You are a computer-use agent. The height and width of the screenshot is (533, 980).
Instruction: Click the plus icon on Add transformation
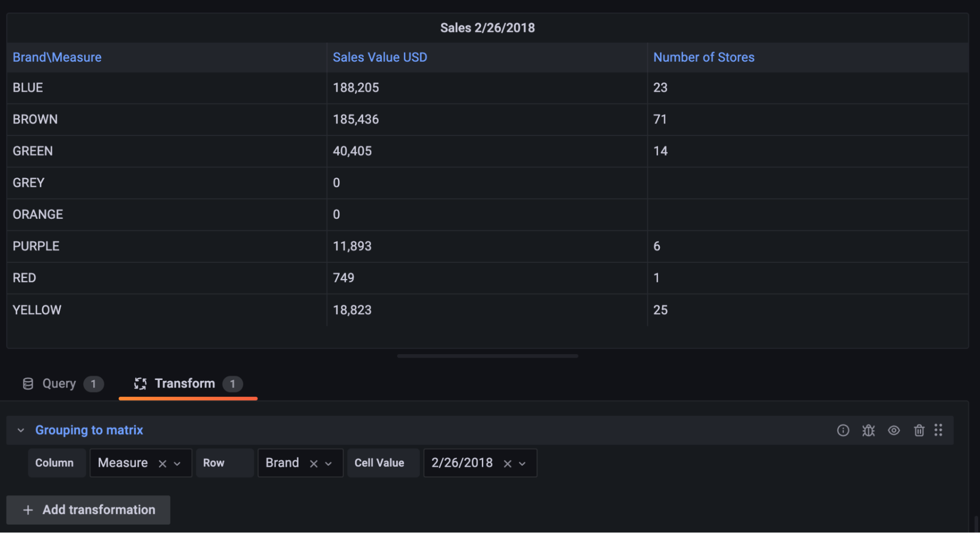(28, 510)
